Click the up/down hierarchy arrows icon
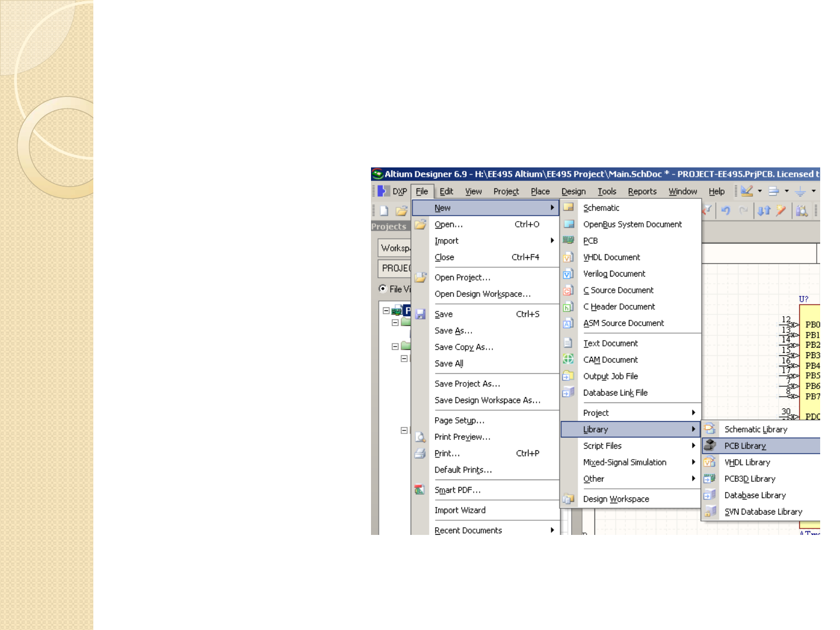Screen dimensions: 840x630 pyautogui.click(x=764, y=211)
